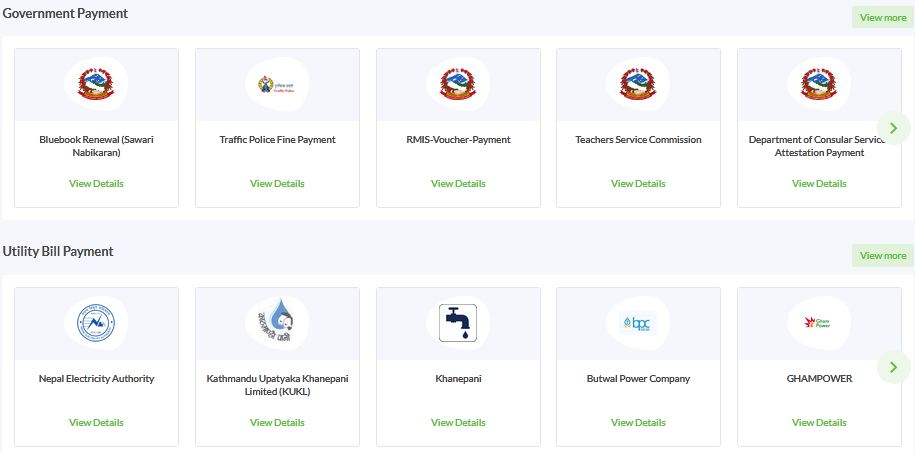
Task: Select 'Butwal Power Company' title text
Action: click(638, 378)
